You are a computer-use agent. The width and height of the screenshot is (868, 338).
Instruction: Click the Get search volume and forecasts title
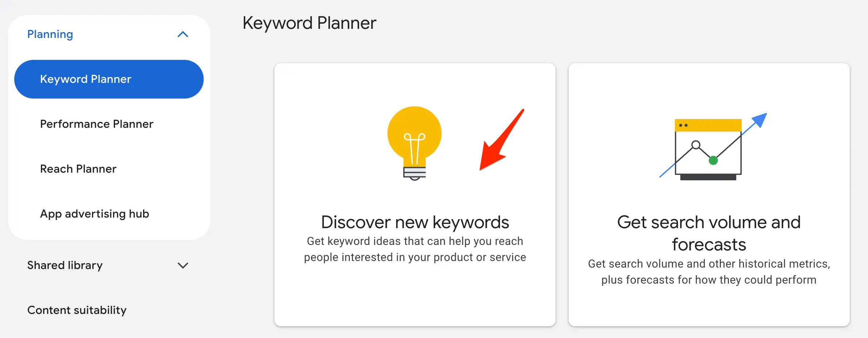click(x=709, y=233)
